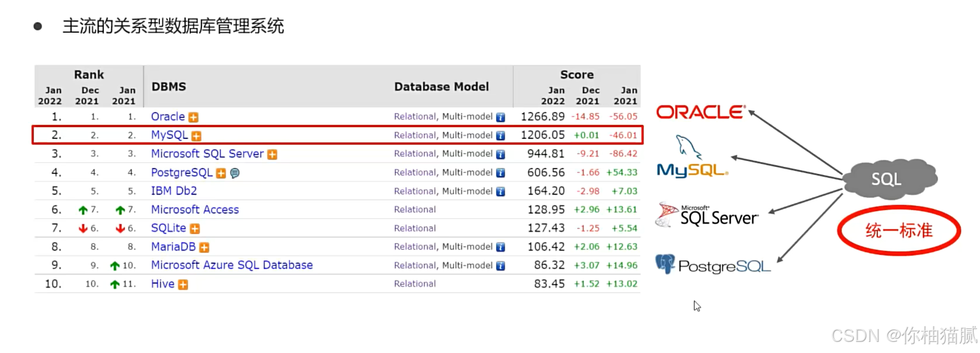Viewport: 980px width, 353px height.
Task: Click the orange plus icon next to PostgreSQL
Action: [221, 173]
